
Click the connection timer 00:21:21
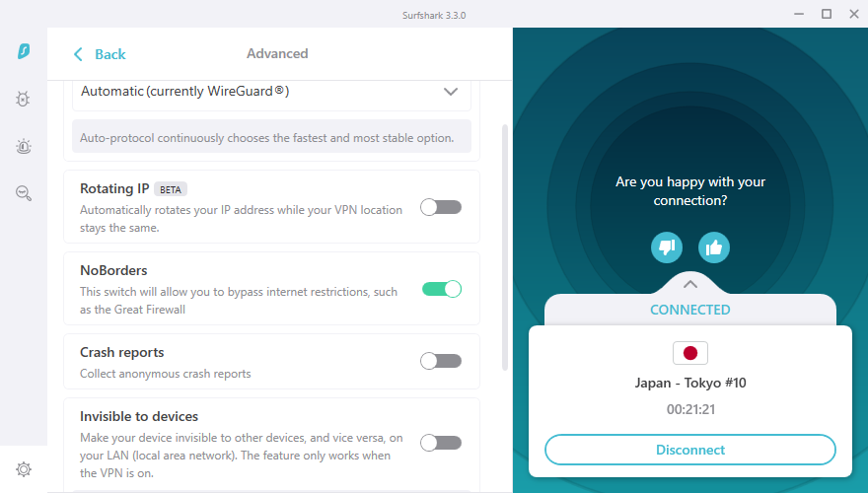(x=690, y=409)
